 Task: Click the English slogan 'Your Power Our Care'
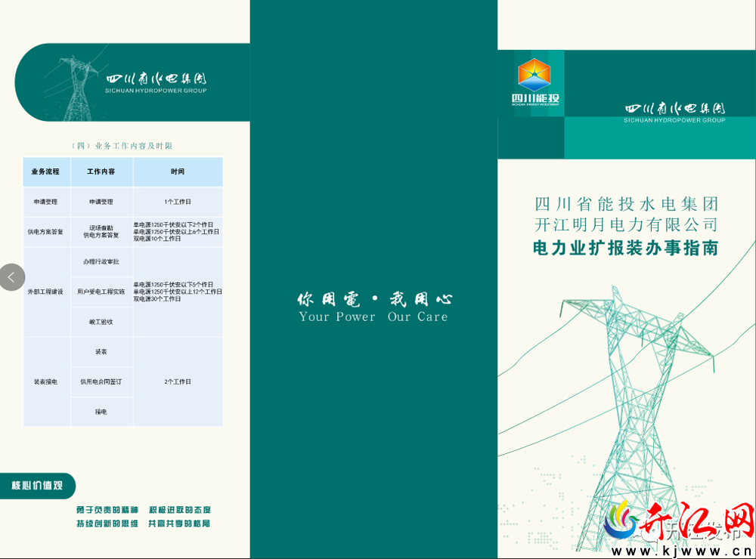tap(373, 317)
